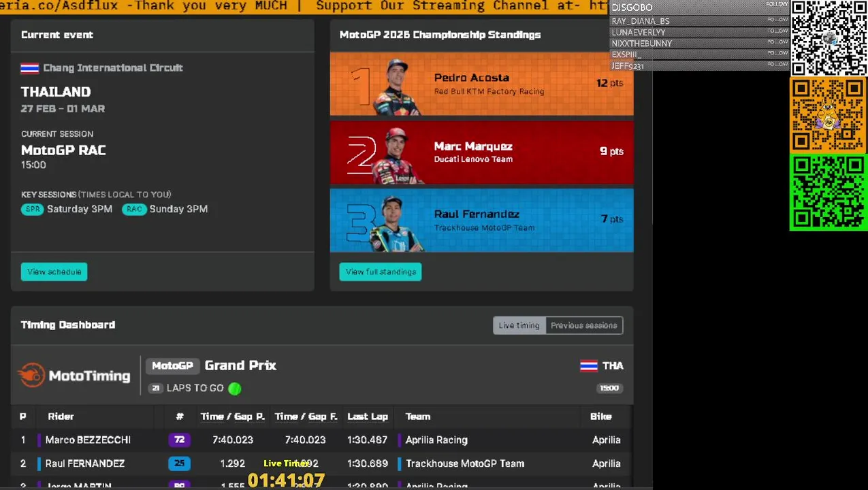Click rider number 72 badge

click(179, 440)
